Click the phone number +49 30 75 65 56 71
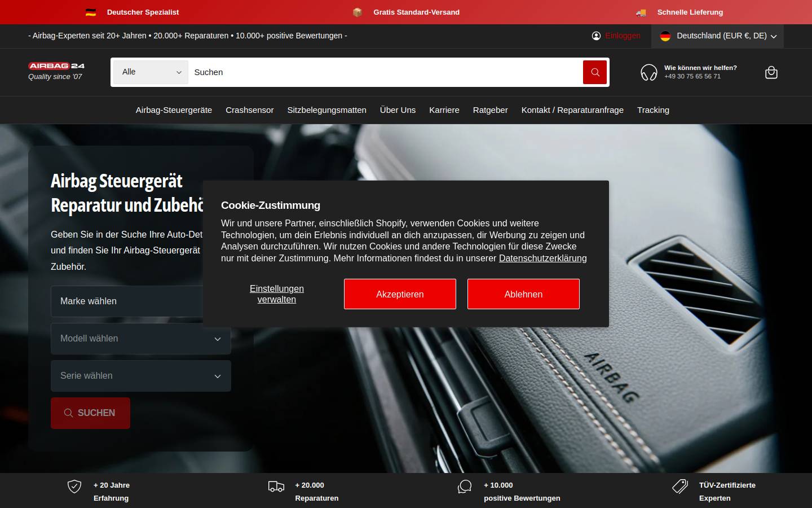This screenshot has height=508, width=812. [692, 76]
